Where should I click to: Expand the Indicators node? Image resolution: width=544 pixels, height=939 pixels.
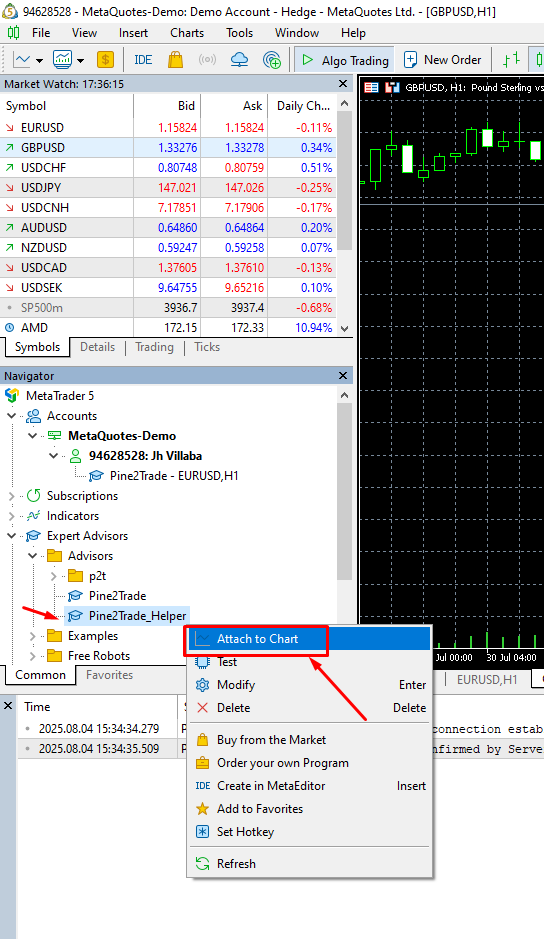pos(11,516)
